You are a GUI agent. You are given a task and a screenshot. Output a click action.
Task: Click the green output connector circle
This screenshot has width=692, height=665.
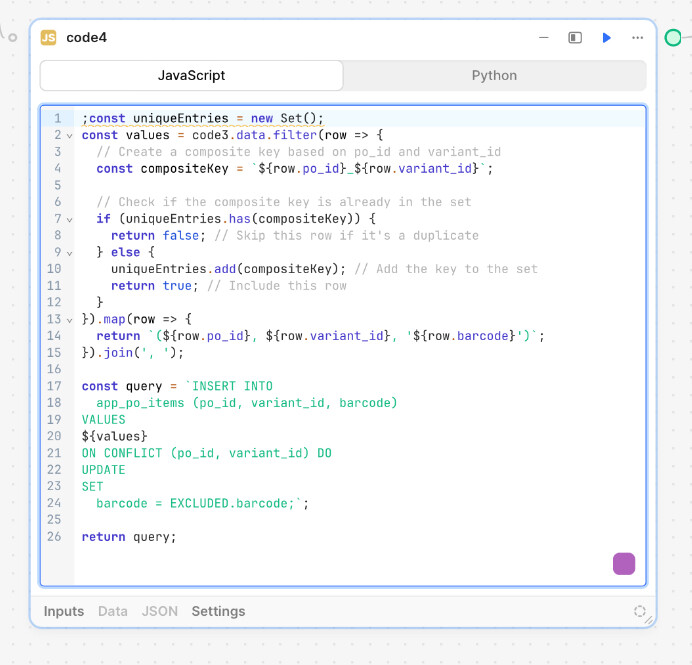(673, 38)
